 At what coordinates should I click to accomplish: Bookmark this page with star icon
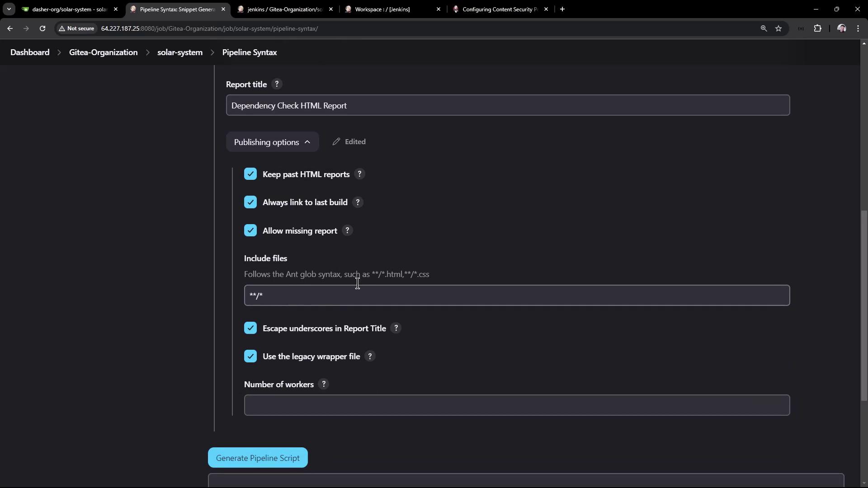click(778, 28)
